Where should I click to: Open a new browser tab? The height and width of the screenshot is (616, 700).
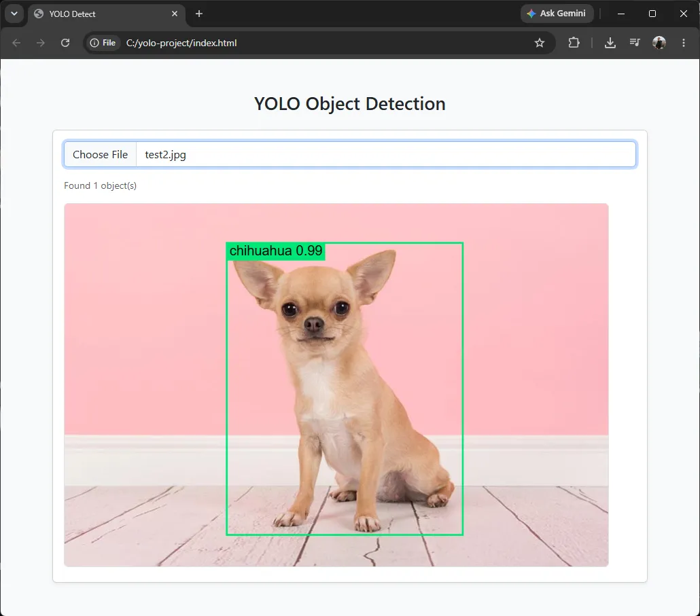tap(199, 14)
